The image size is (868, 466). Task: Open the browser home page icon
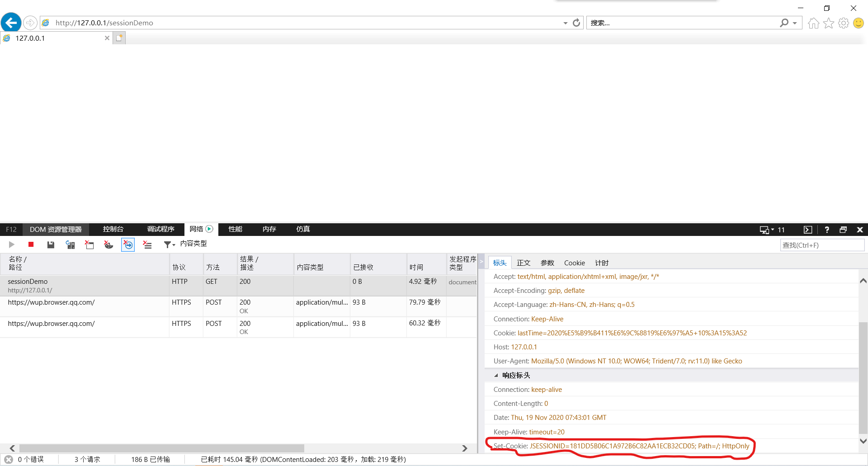[813, 23]
